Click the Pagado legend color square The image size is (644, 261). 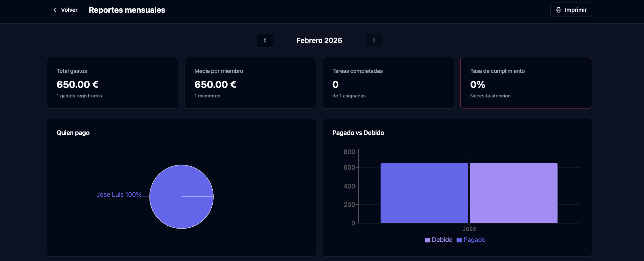[459, 240]
